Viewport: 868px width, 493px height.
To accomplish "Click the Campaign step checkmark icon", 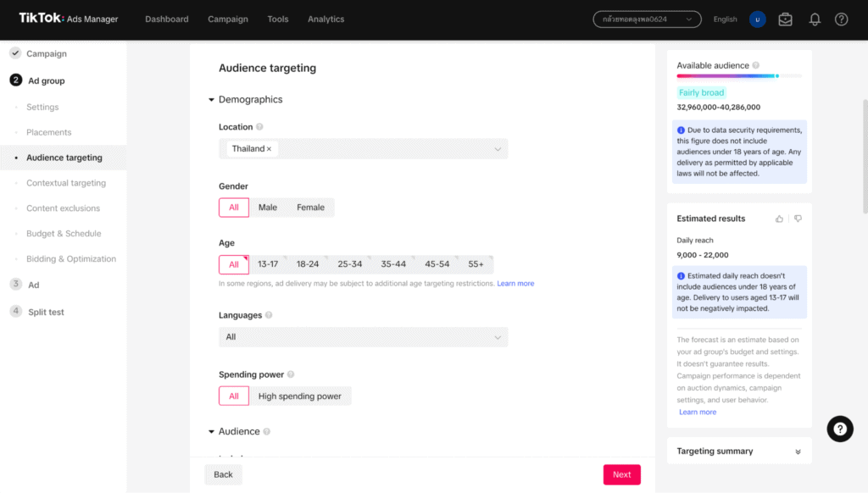I will [15, 53].
